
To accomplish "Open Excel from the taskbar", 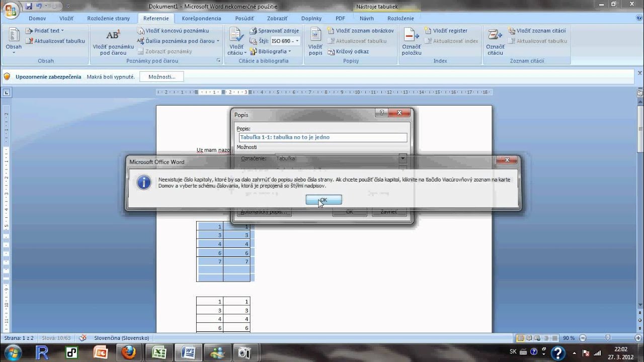I will [159, 353].
